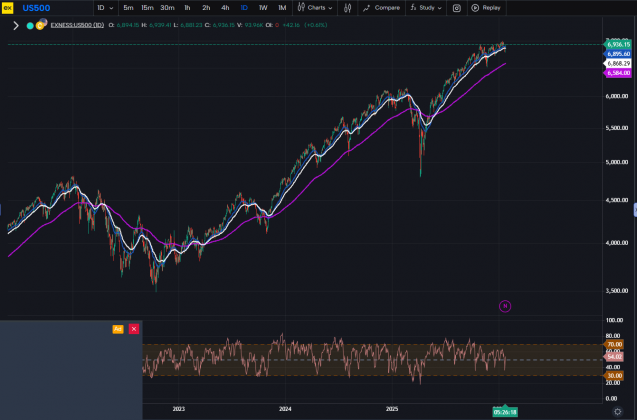The height and width of the screenshot is (420, 637).
Task: Start bar Replay mode
Action: [x=486, y=7]
